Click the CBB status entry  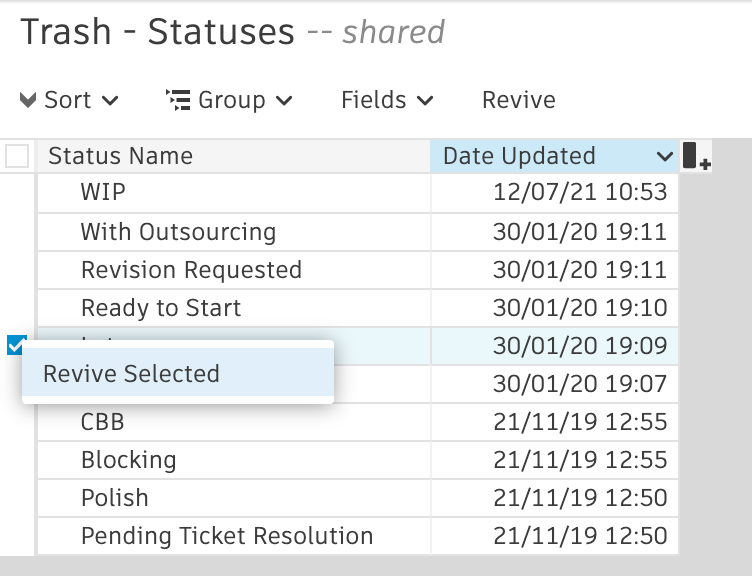click(x=103, y=422)
